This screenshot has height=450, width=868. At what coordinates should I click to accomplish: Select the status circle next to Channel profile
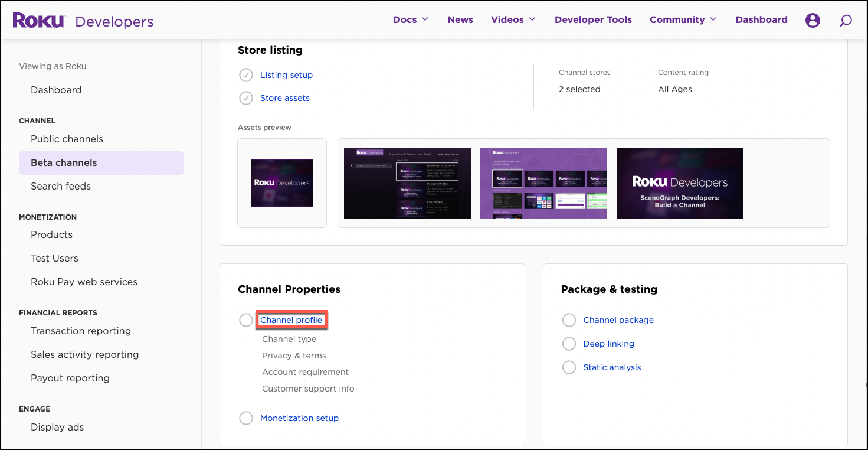(246, 319)
